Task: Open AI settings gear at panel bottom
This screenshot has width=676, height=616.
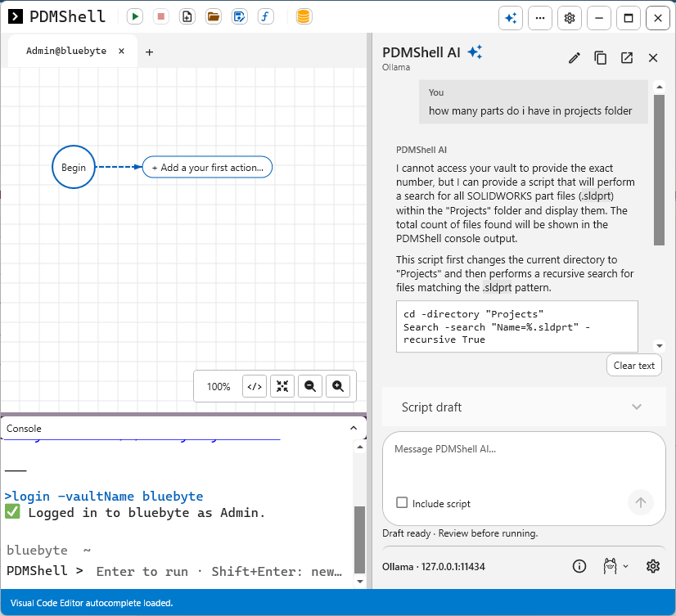Action: tap(653, 566)
